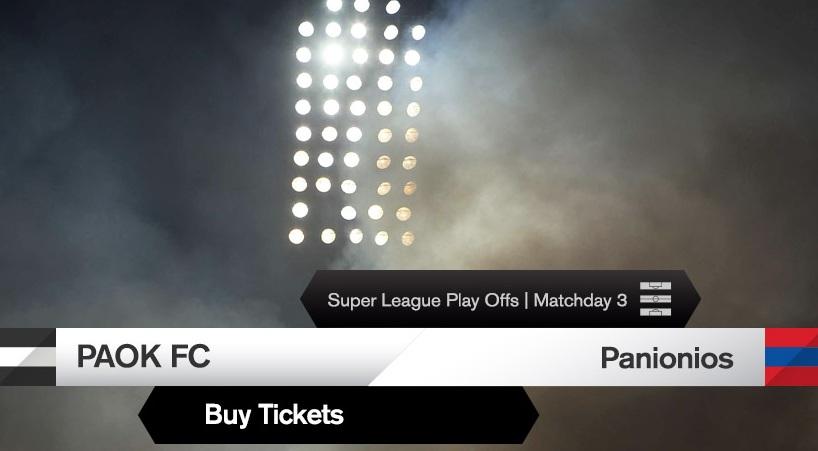Select the center-circle segment of the pitch icon
This screenshot has width=818, height=451.
pyautogui.click(x=655, y=299)
